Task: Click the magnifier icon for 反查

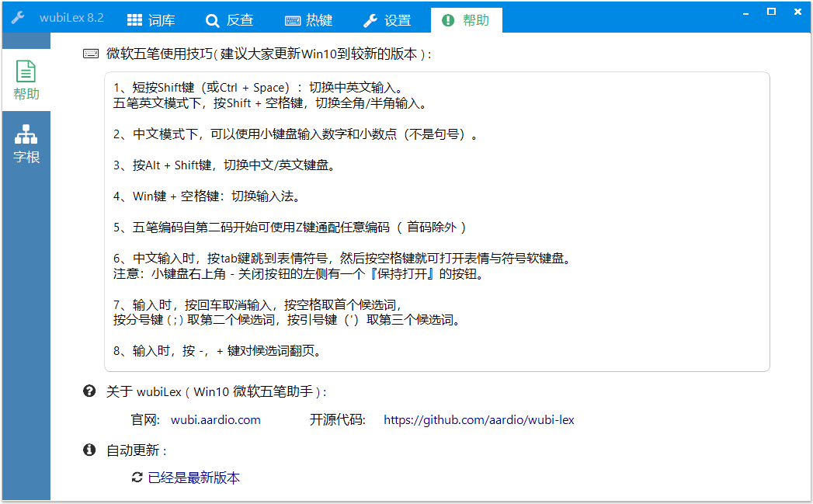Action: 212,21
